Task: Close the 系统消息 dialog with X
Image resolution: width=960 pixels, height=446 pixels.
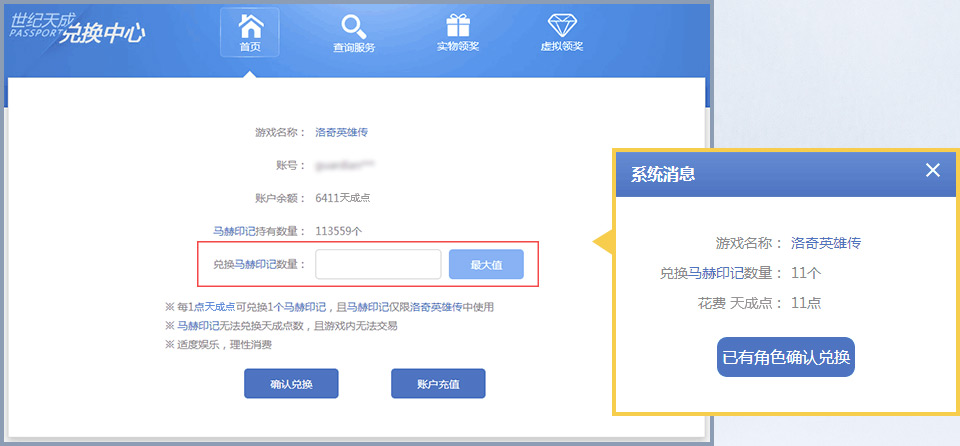Action: [933, 170]
